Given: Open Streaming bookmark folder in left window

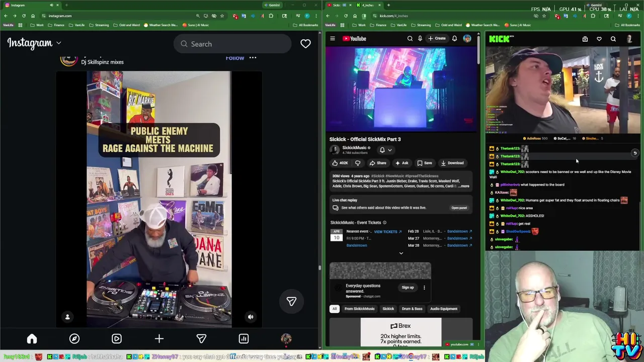Looking at the screenshot, I should (x=99, y=25).
